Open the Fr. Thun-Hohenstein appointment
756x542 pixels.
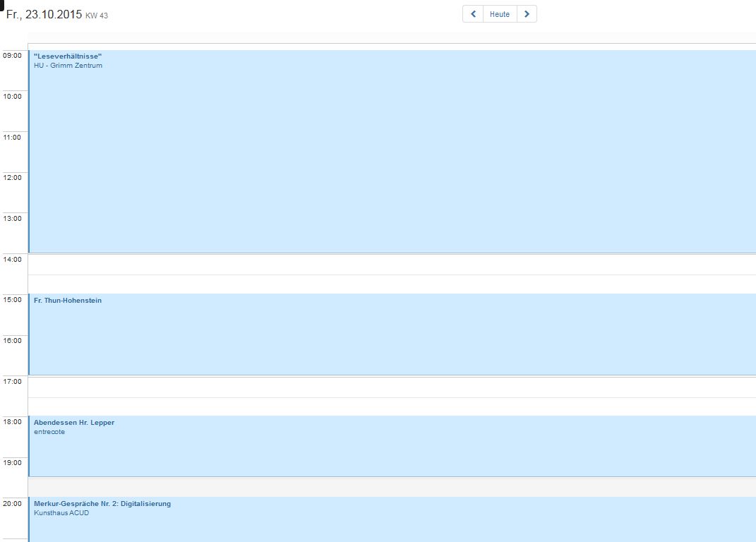point(68,301)
